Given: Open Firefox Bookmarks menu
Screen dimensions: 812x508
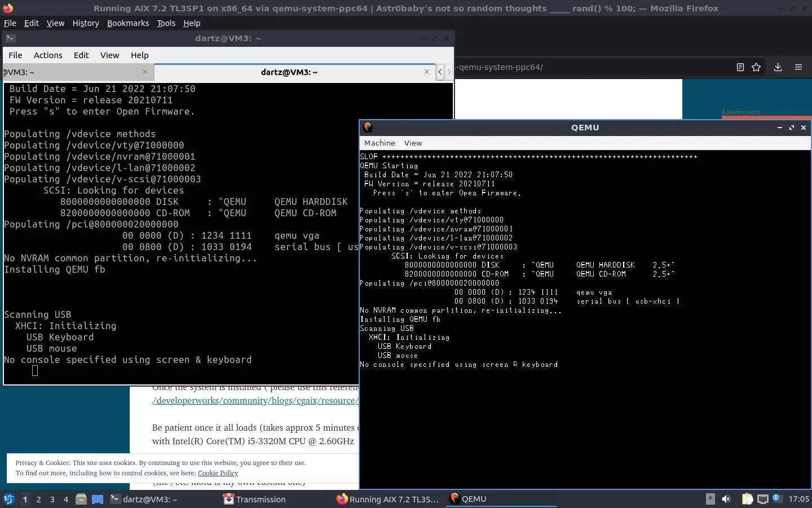Looking at the screenshot, I should coord(128,23).
